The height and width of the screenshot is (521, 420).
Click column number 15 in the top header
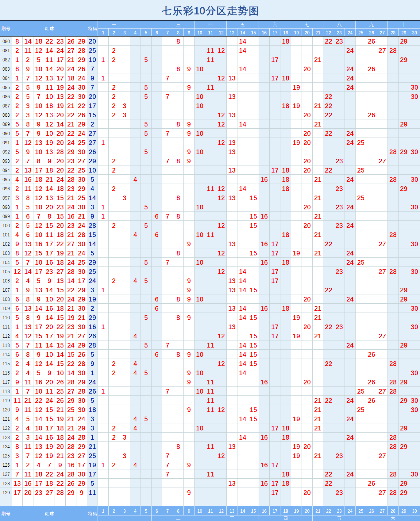point(253,33)
